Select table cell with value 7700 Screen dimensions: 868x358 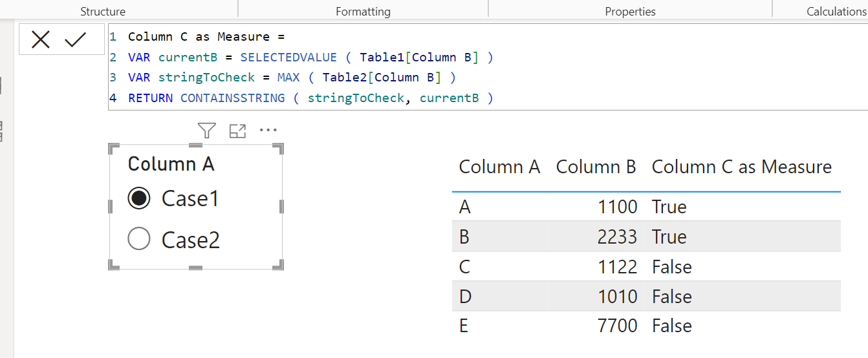coord(617,326)
